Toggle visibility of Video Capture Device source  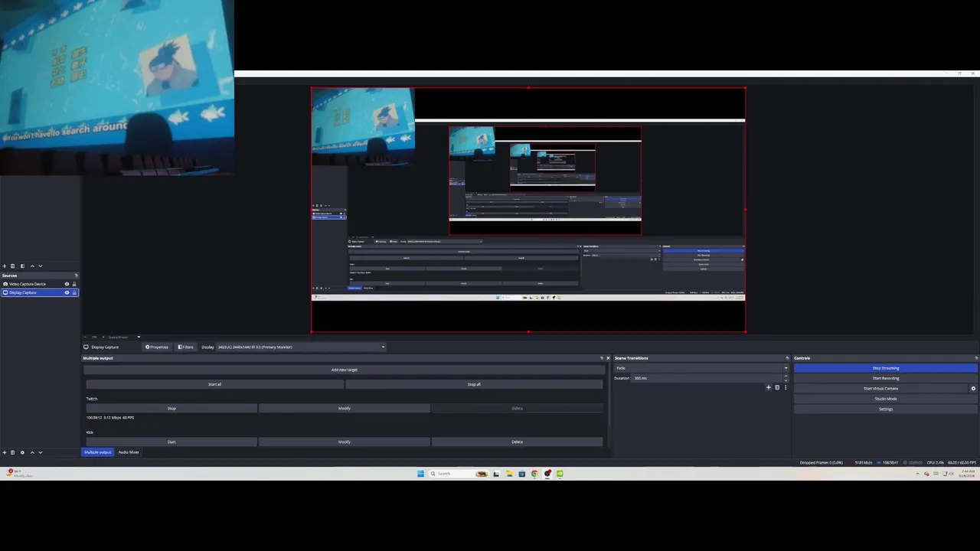click(x=67, y=284)
